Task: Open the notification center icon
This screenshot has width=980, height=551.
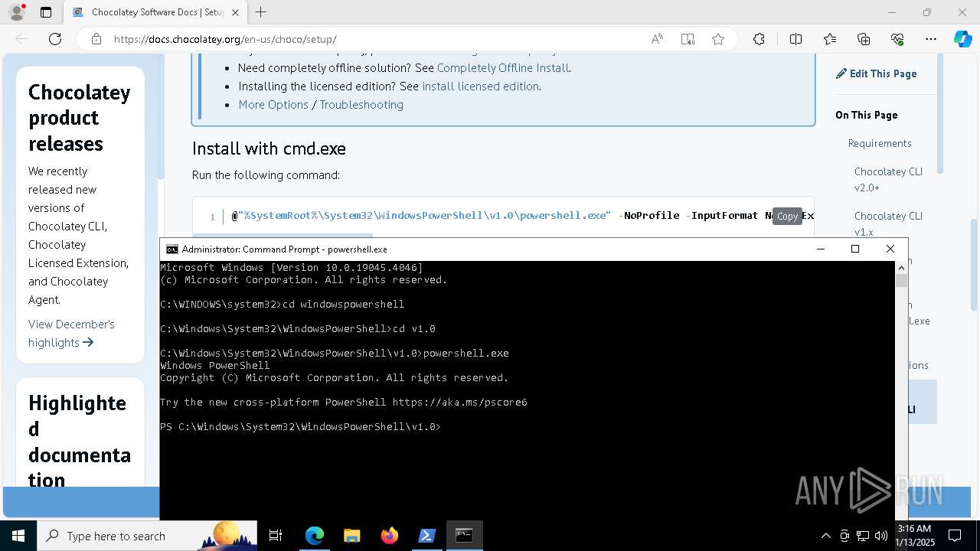Action: tap(955, 536)
